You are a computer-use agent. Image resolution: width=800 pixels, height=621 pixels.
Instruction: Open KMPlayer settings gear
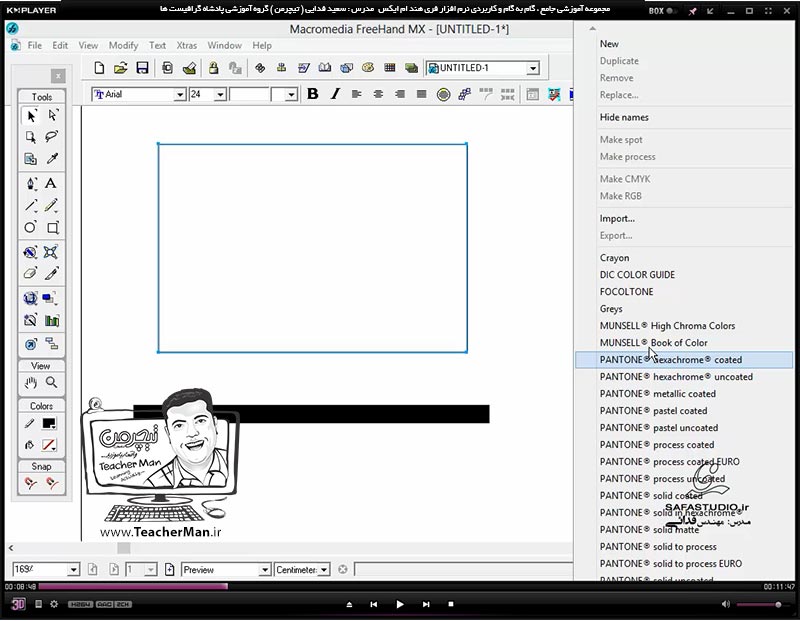click(54, 604)
